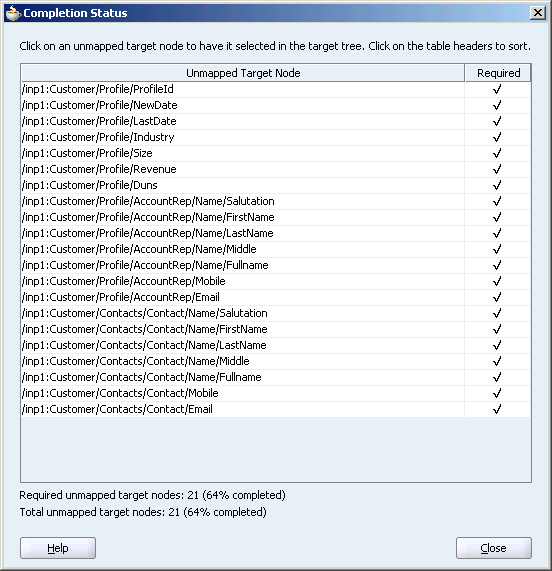Click the Close button
Image resolution: width=552 pixels, height=571 pixels.
pos(493,548)
